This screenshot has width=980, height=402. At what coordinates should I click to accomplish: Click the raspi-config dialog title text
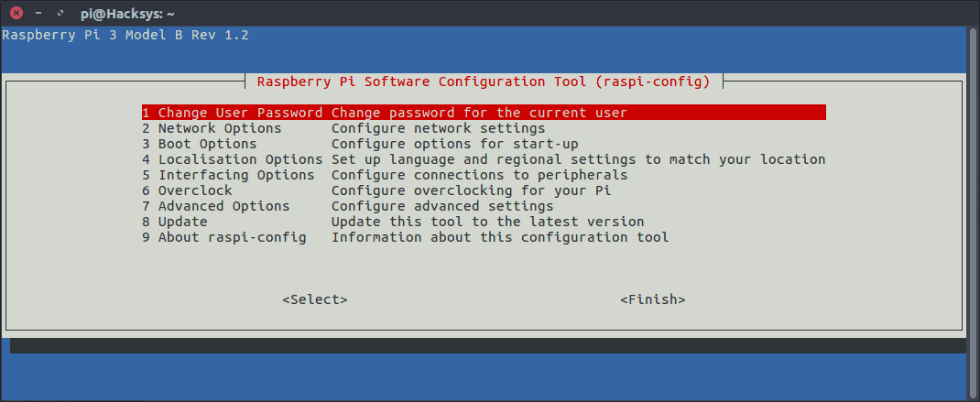click(484, 81)
